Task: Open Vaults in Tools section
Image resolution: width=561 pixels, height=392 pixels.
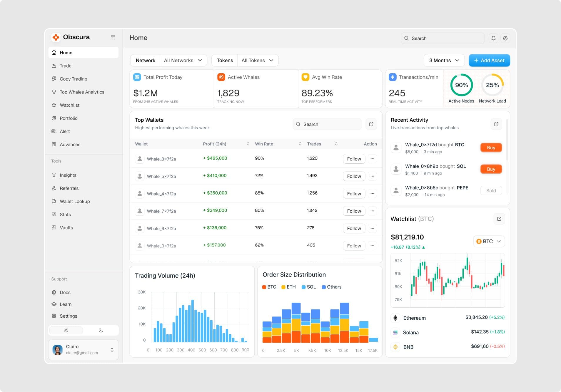Action: [84, 228]
